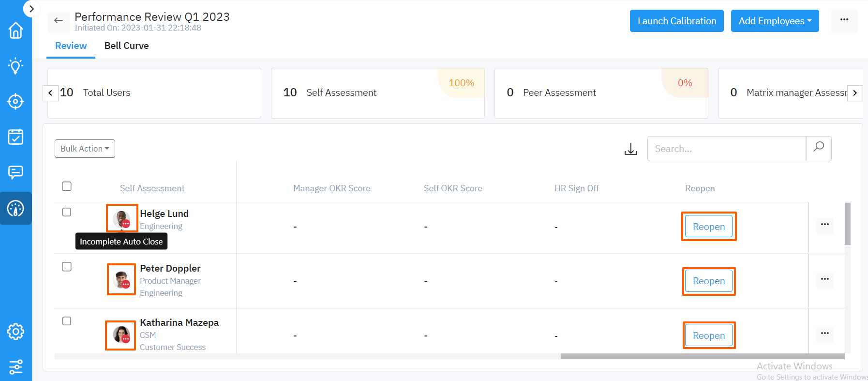Image resolution: width=868 pixels, height=381 pixels.
Task: Open the Bulk Action dropdown
Action: [x=85, y=149]
